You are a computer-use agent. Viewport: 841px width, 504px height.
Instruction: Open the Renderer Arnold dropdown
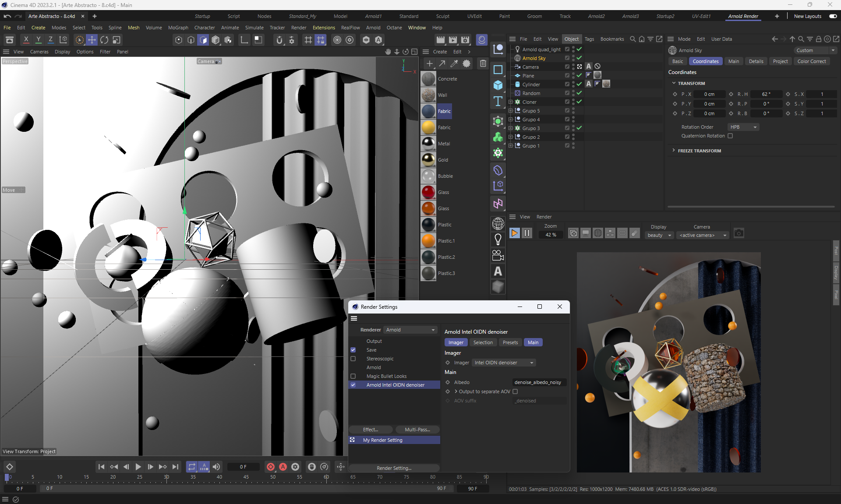click(410, 330)
